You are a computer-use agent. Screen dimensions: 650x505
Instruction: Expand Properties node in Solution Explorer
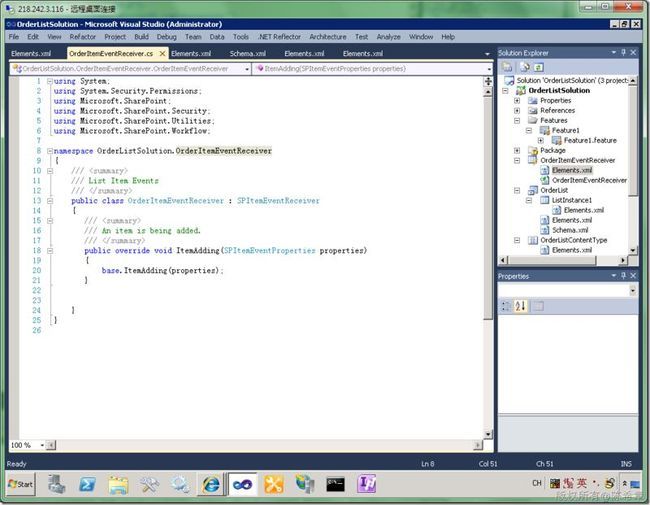(x=517, y=100)
